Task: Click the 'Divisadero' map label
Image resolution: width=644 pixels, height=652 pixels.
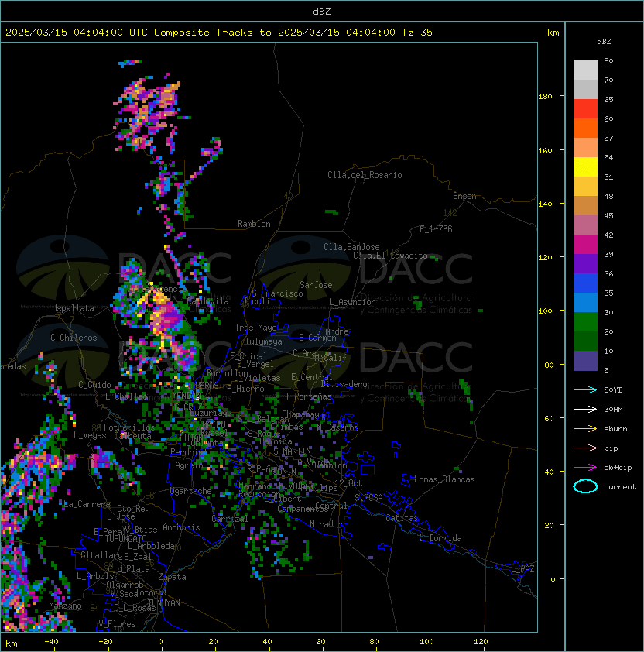Action: click(x=344, y=384)
